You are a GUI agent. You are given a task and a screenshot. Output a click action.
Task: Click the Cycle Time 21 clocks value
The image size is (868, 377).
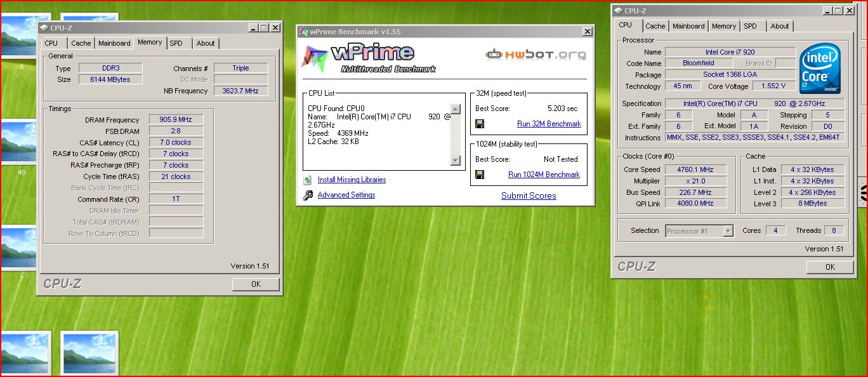[x=176, y=177]
